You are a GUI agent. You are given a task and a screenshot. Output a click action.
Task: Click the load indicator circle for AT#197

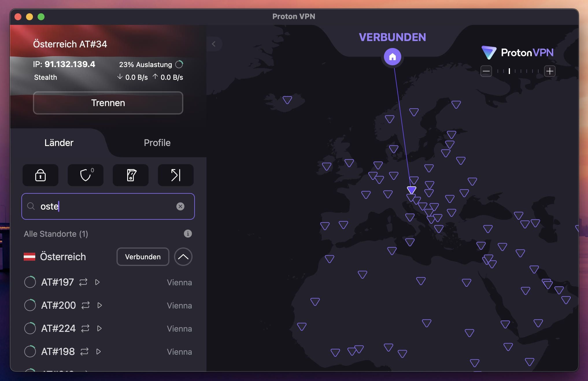click(x=30, y=282)
